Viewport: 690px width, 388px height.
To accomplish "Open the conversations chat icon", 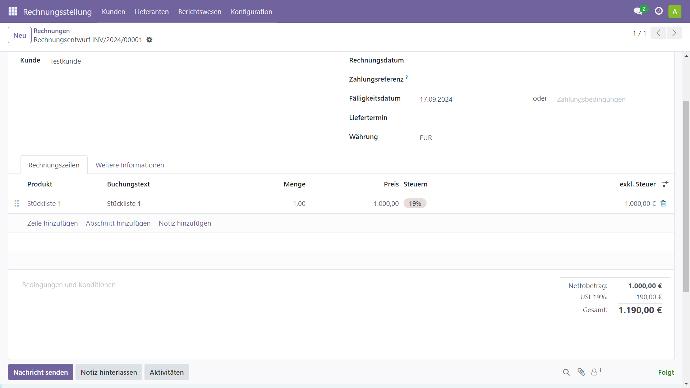I will click(639, 11).
